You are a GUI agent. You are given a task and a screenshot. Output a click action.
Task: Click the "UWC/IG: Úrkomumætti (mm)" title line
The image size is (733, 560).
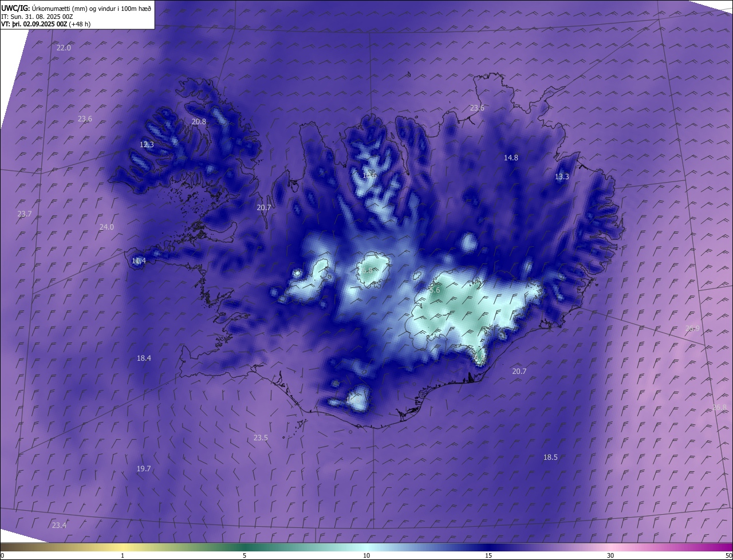point(77,8)
